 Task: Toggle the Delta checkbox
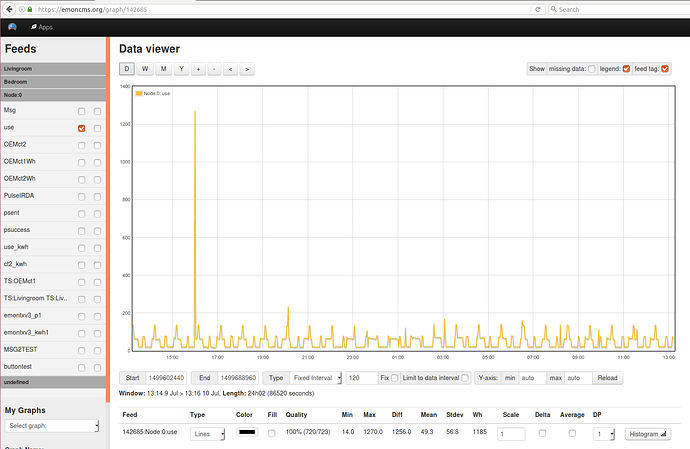coord(542,434)
